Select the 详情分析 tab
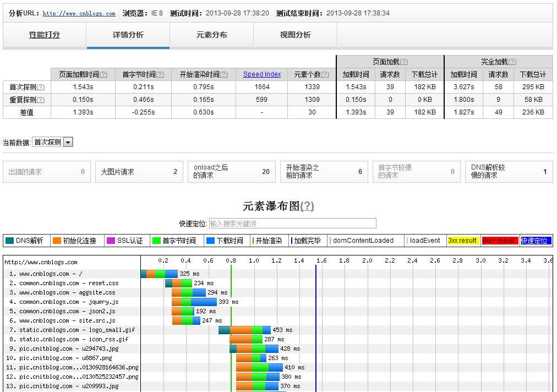Image resolution: width=557 pixels, height=392 pixels. point(128,35)
